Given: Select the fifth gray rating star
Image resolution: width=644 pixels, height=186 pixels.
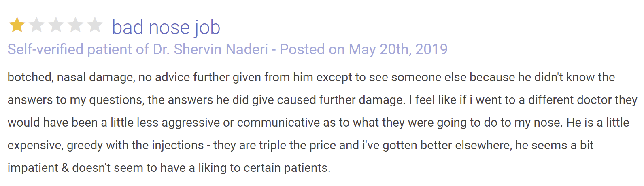Looking at the screenshot, I should pyautogui.click(x=95, y=25).
